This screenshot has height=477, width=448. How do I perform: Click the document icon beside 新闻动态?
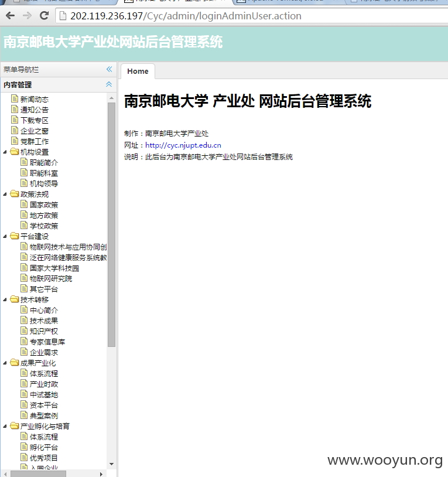point(15,98)
